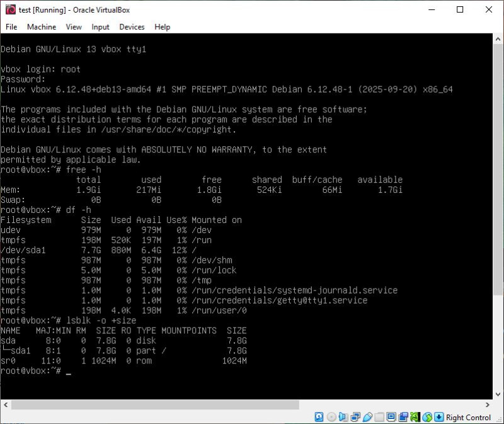Screen dimensions: 504x424
Task: Click the shared folders indicator icon
Action: (379, 417)
